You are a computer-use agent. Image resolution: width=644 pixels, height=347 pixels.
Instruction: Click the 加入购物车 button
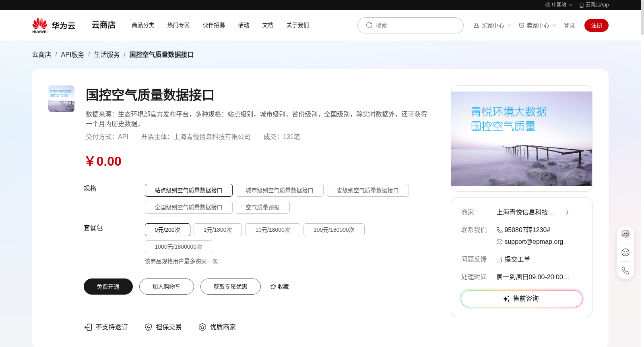point(167,287)
